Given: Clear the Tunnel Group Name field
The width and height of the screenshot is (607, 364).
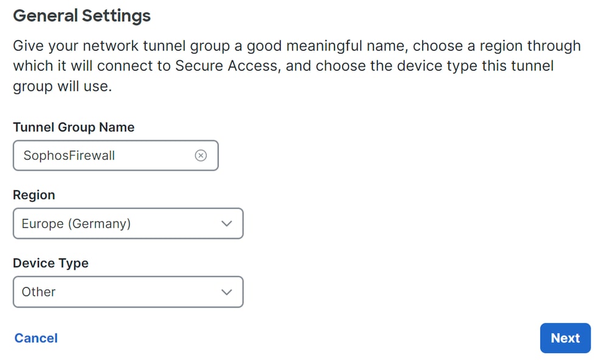Looking at the screenshot, I should 201,156.
